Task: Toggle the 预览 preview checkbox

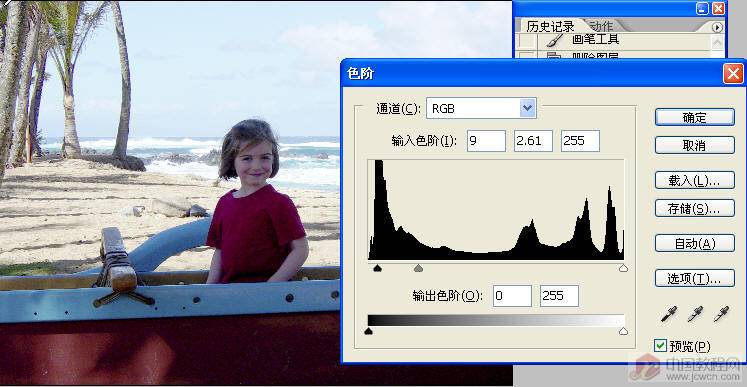Action: coord(660,346)
